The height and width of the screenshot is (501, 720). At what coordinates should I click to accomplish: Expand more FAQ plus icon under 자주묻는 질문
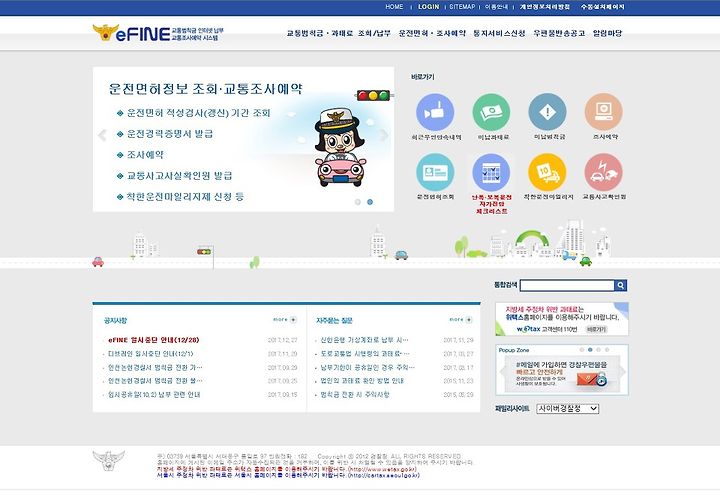coord(469,320)
